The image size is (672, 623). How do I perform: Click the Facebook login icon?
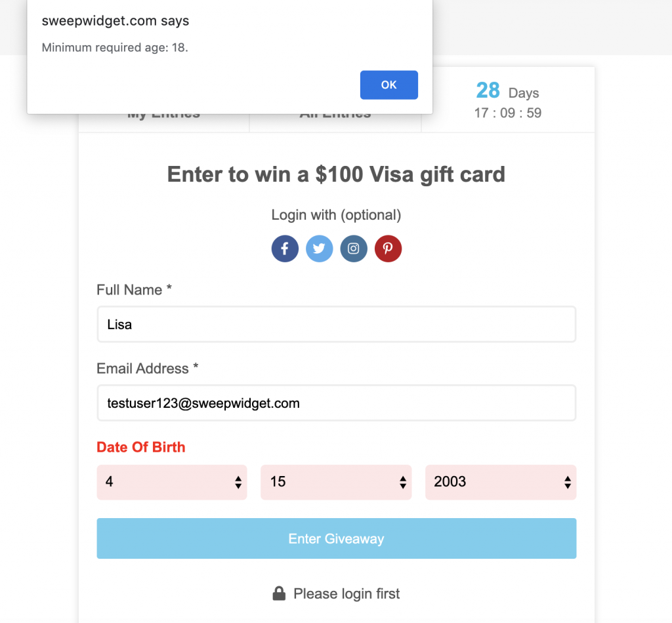(285, 249)
